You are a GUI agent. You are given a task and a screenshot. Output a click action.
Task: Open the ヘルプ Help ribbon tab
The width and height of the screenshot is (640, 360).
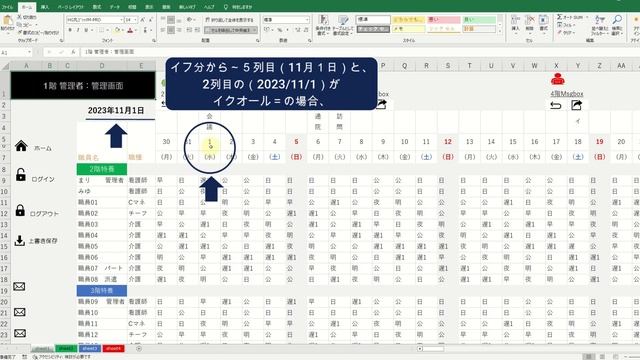tap(209, 7)
